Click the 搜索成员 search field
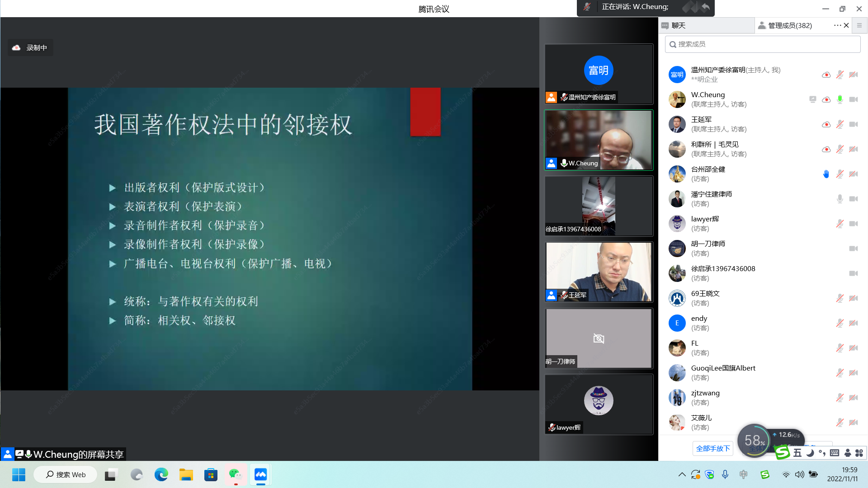This screenshot has width=868, height=488. coord(762,44)
